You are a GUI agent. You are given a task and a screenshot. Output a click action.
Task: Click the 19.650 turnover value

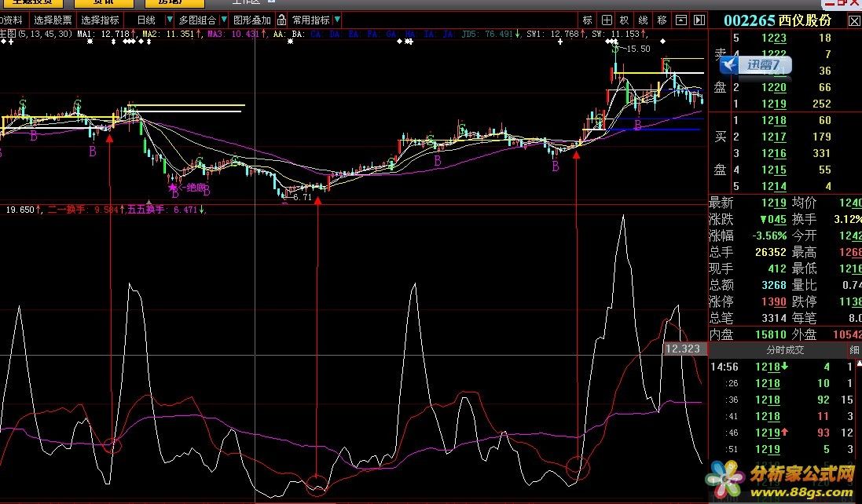(x=23, y=210)
